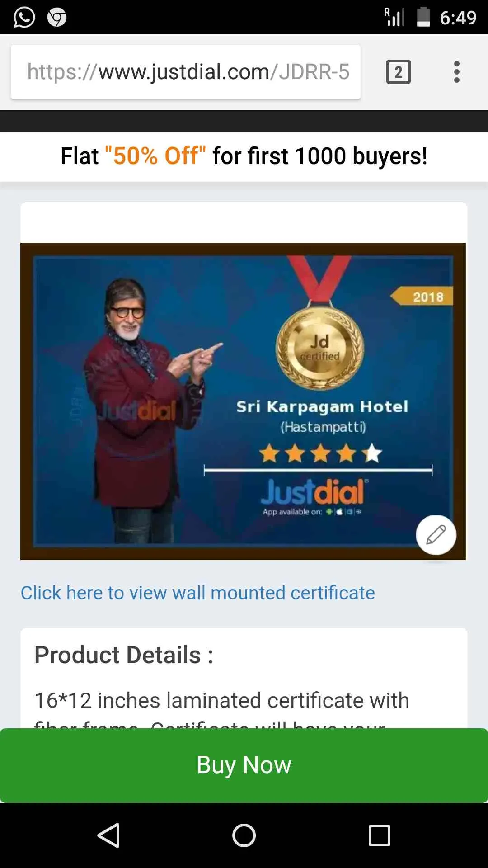Tap the Product Details heading

pos(124,655)
